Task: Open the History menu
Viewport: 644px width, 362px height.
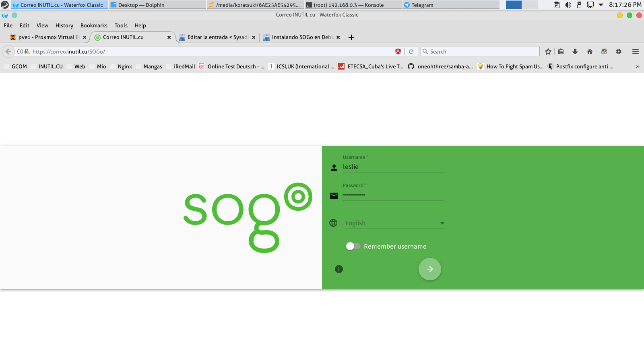Action: tap(64, 25)
